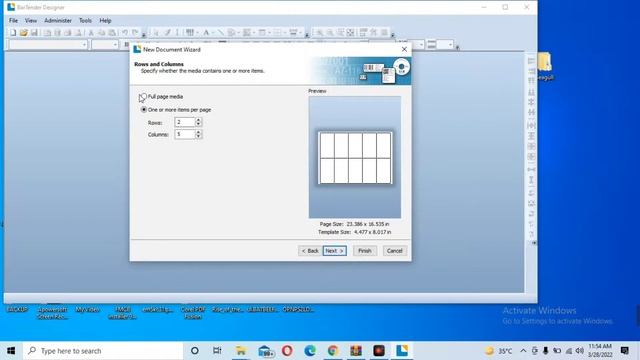Viewport: 640px width, 360px height.
Task: Click the Copy toolbar icon
Action: tap(101, 33)
